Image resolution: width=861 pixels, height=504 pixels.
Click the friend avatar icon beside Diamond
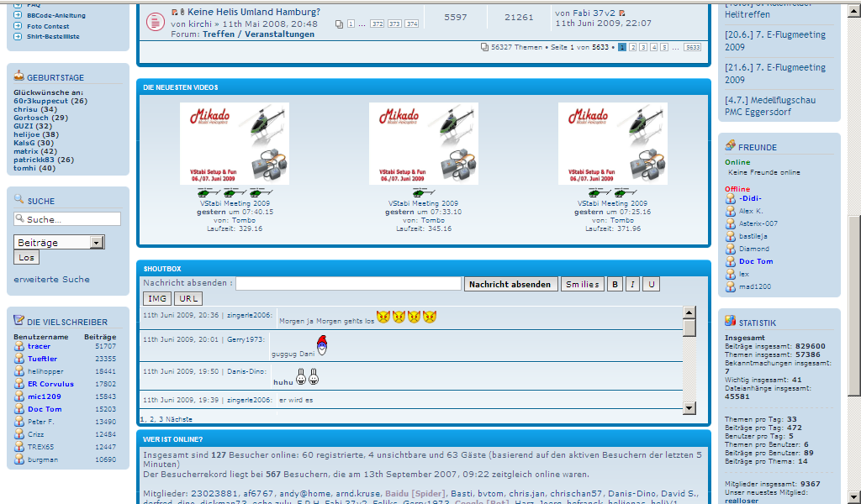point(731,249)
